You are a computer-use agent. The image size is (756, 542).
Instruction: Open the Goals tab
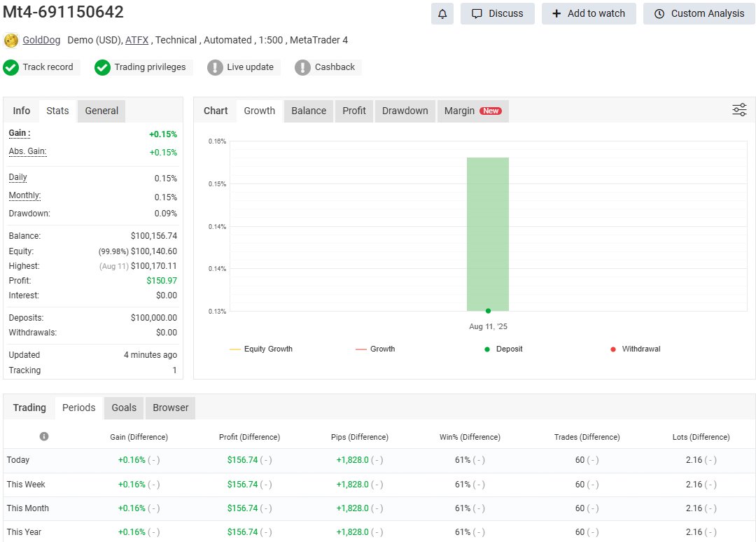tap(124, 408)
